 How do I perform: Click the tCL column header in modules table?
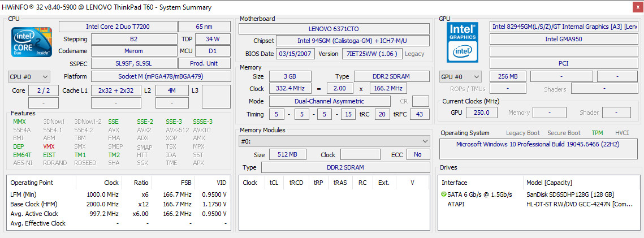pos(274,183)
